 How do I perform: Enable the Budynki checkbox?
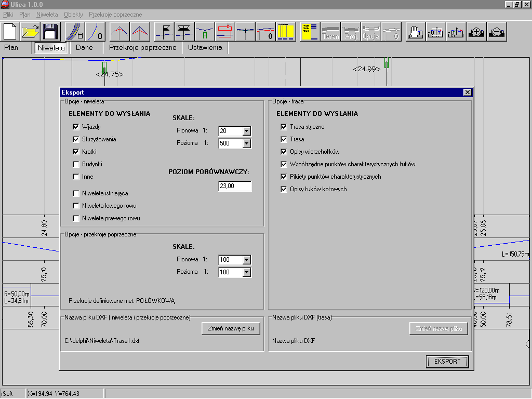(x=76, y=164)
